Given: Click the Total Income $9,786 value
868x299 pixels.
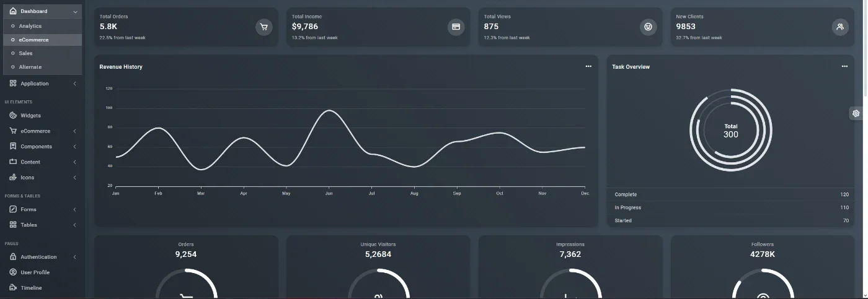Looking at the screenshot, I should (305, 27).
